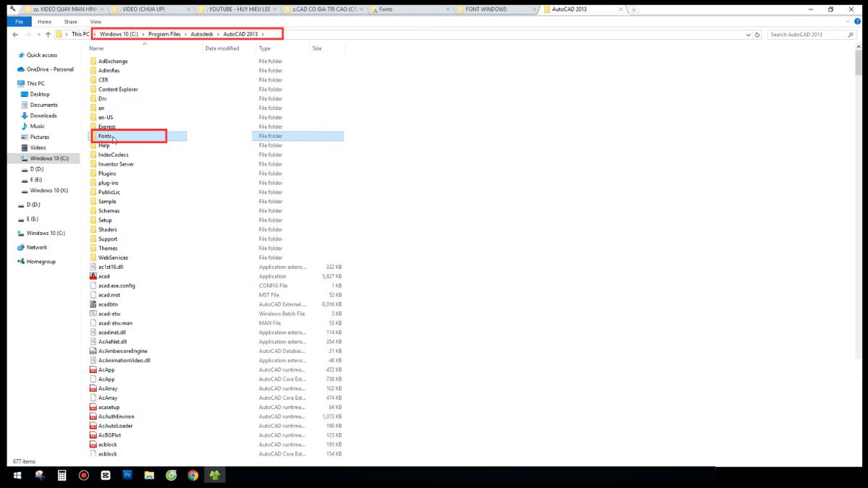
Task: Click the red A icon of the acad application
Action: coord(93,276)
